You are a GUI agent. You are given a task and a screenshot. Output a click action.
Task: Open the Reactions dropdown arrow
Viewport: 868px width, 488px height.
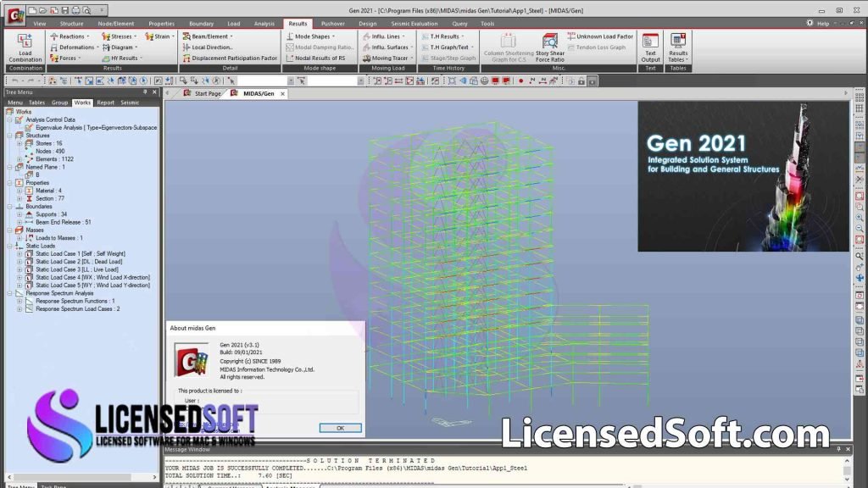(88, 36)
